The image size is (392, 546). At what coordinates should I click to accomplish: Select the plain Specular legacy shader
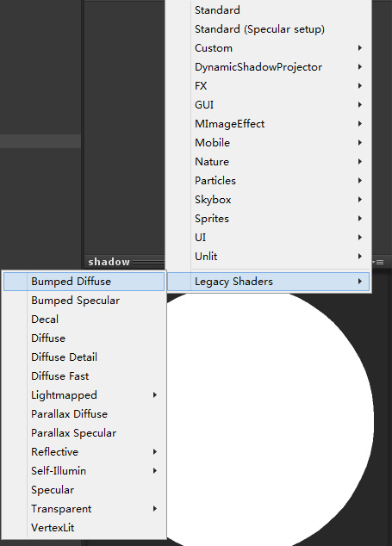point(84,489)
